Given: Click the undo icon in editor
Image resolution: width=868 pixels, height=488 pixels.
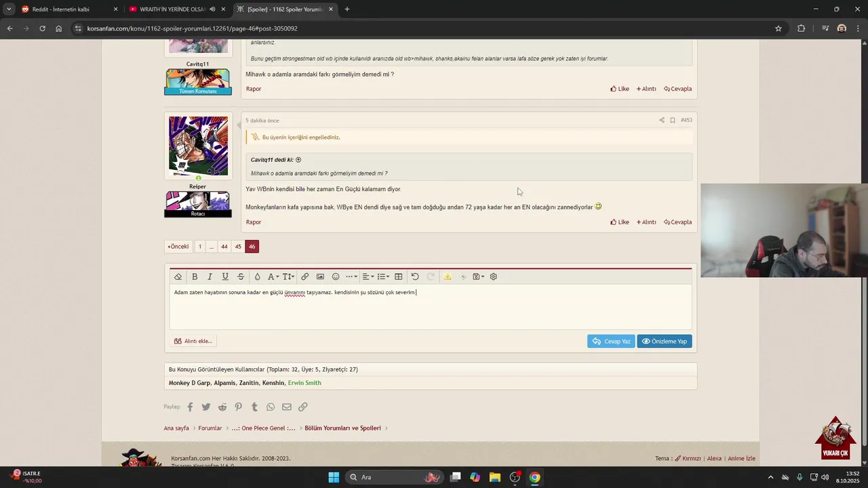Looking at the screenshot, I should tap(415, 277).
